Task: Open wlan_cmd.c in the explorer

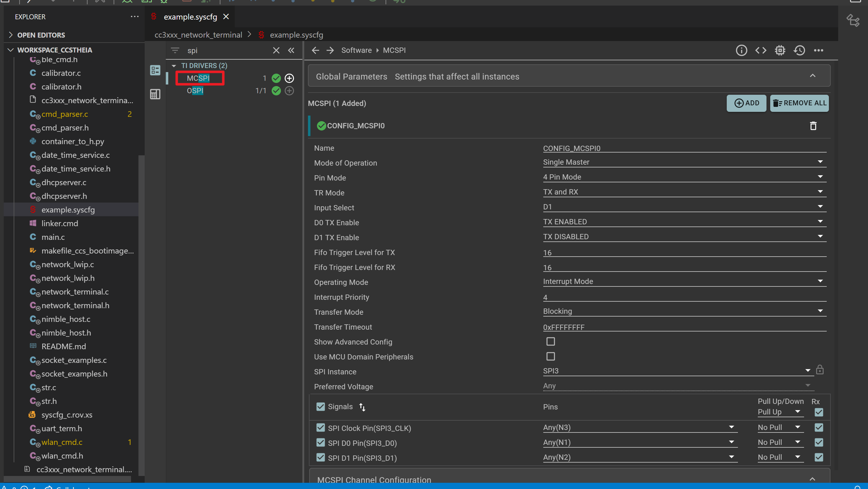Action: pos(62,442)
